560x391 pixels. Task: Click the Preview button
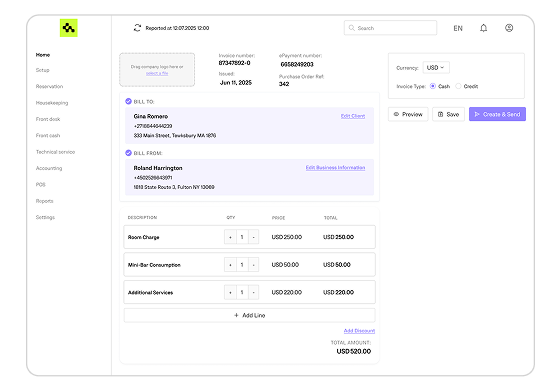408,114
